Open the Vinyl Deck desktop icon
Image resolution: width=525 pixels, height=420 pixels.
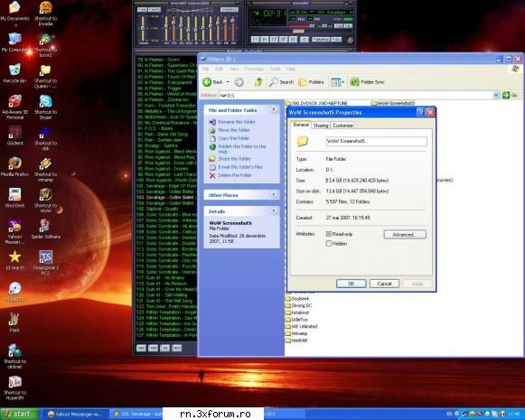click(x=14, y=198)
